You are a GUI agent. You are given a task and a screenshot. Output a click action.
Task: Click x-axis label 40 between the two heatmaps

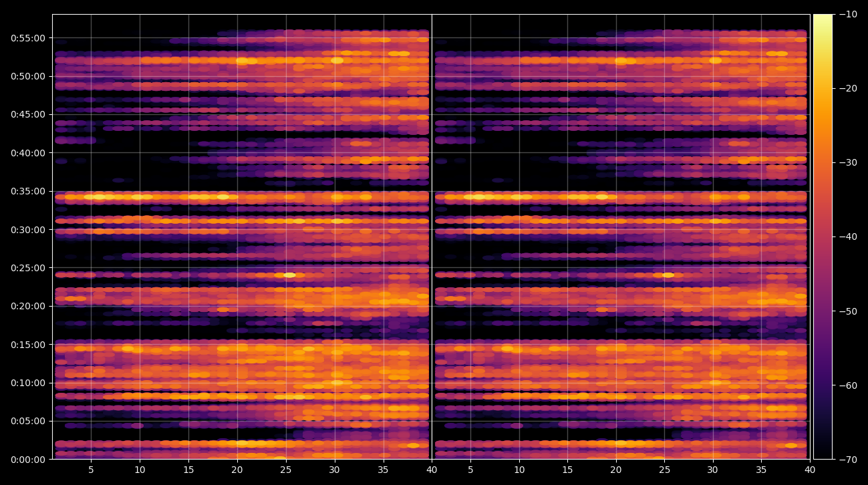(432, 470)
